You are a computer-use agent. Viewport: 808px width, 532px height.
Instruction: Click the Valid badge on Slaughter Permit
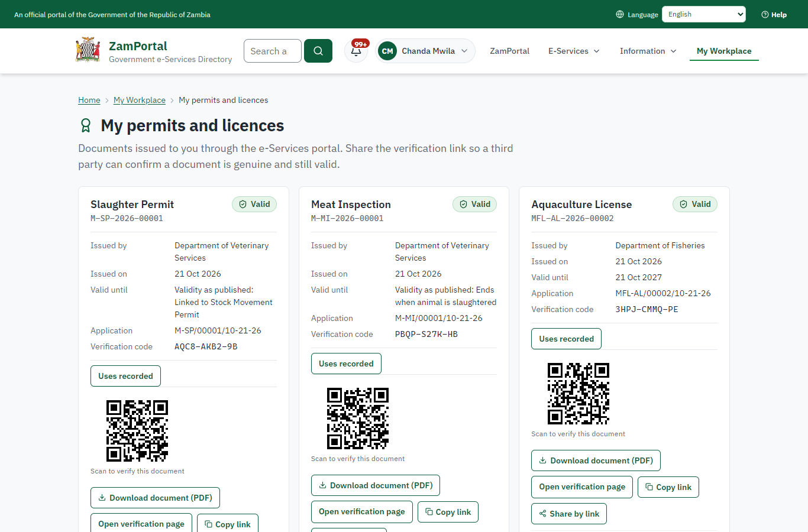[x=254, y=205]
